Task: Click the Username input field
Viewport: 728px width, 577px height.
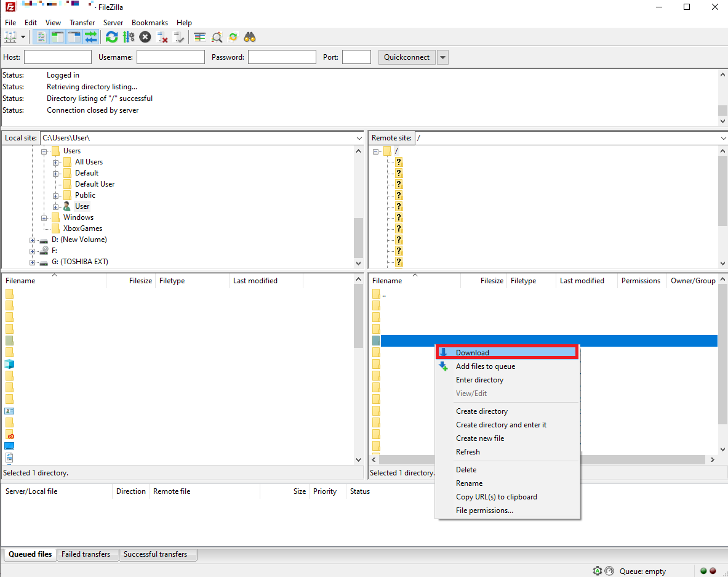Action: coord(171,57)
